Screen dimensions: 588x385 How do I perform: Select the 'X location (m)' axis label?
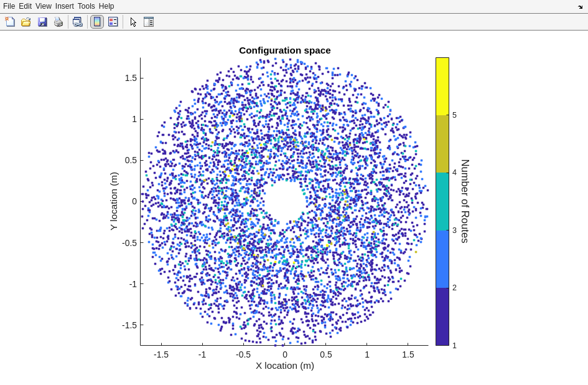284,366
